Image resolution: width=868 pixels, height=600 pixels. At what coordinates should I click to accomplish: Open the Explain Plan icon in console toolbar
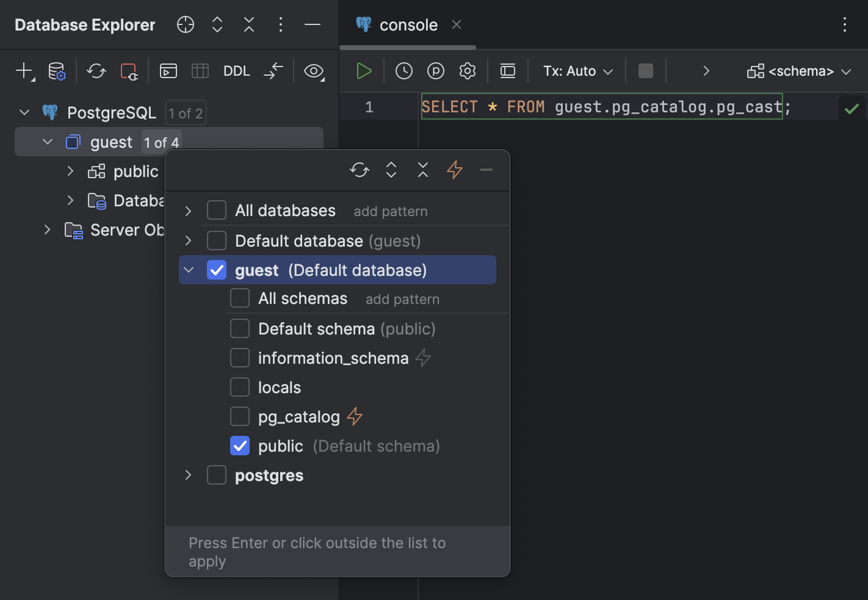pos(435,71)
